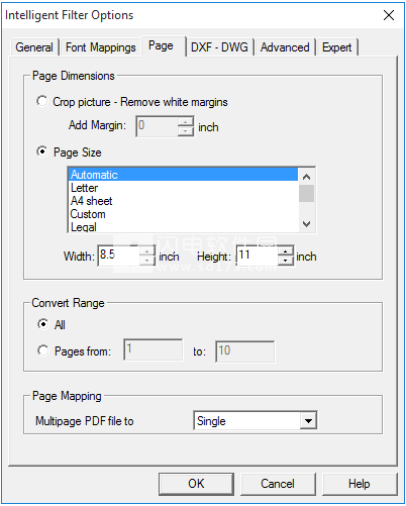
Task: Expand the Multipage PDF file to dropdown
Action: click(308, 421)
